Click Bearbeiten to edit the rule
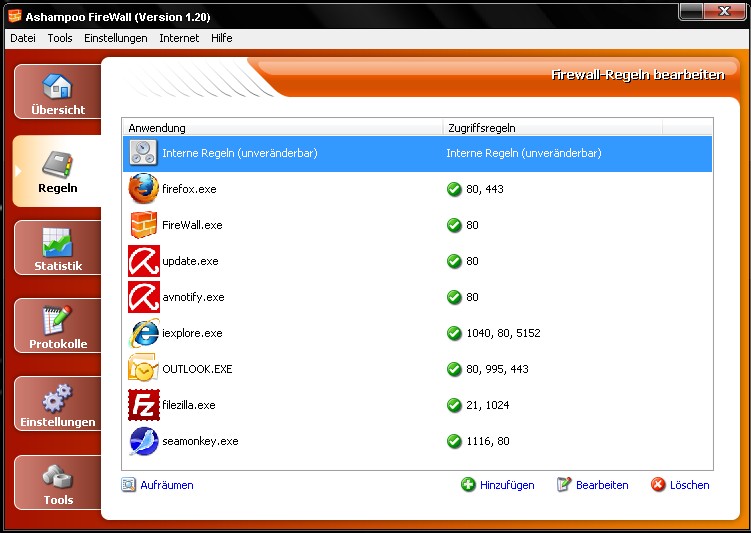 tap(592, 485)
